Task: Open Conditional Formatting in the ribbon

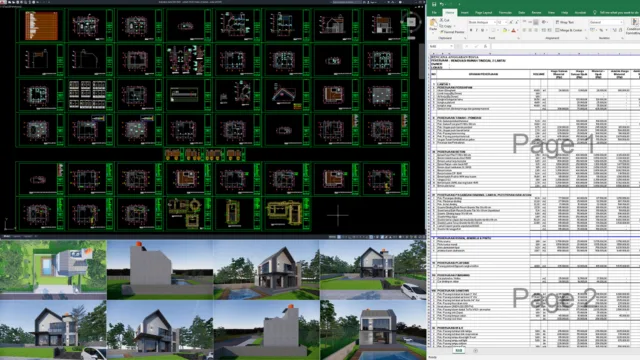Action: pyautogui.click(x=635, y=27)
